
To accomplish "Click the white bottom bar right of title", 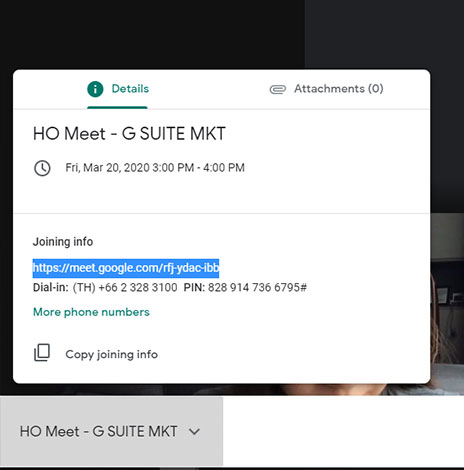I will 343,431.
